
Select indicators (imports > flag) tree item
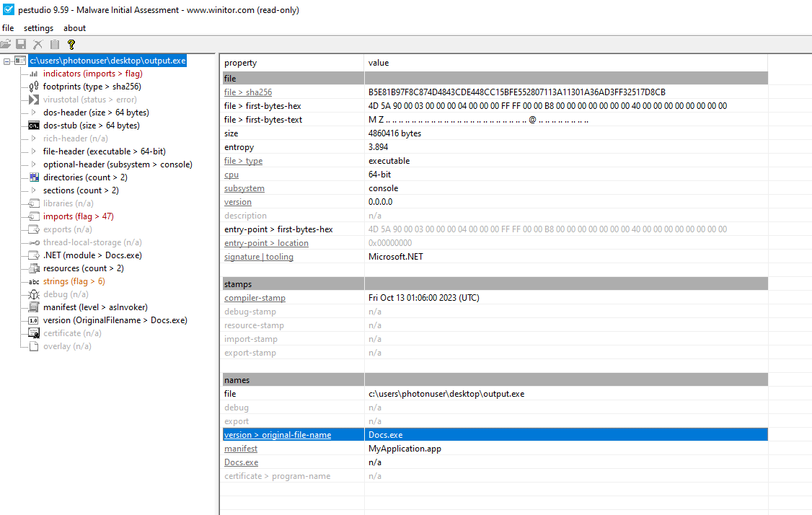tap(93, 74)
